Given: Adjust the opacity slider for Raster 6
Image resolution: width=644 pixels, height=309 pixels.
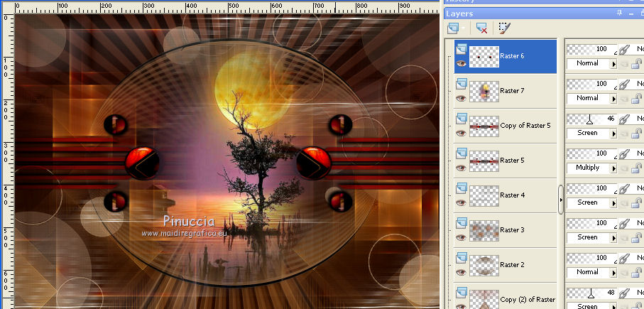Looking at the screenshot, I should pyautogui.click(x=592, y=49).
